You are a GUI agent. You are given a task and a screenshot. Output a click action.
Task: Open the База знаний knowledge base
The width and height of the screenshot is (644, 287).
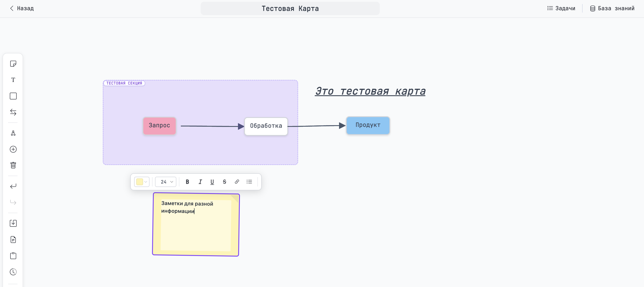(612, 8)
